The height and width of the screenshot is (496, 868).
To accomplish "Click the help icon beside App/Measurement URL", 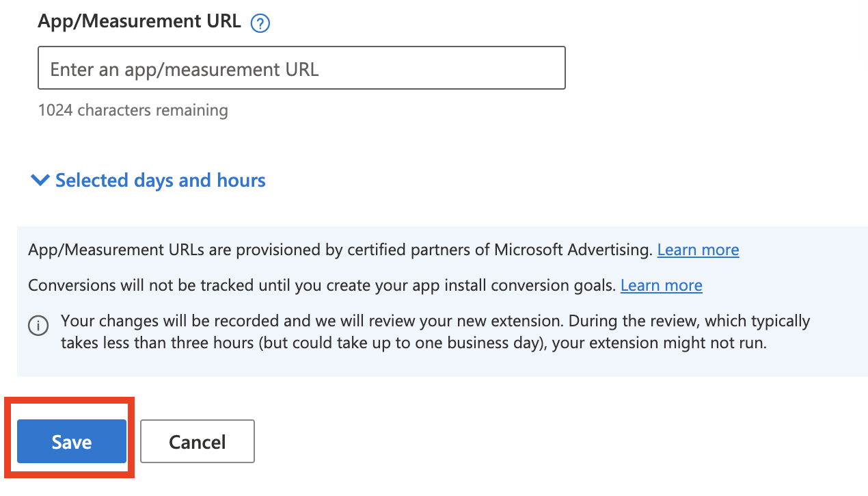I will coord(260,23).
